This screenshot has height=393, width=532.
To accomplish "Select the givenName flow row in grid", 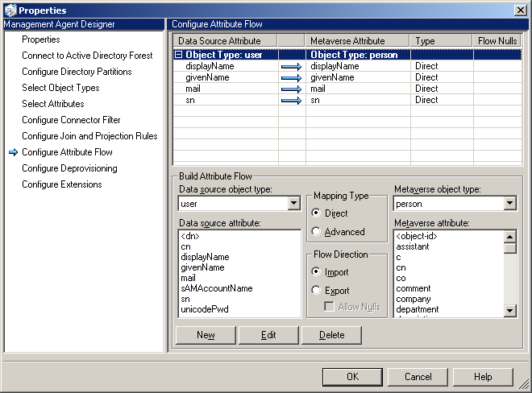I will click(347, 77).
